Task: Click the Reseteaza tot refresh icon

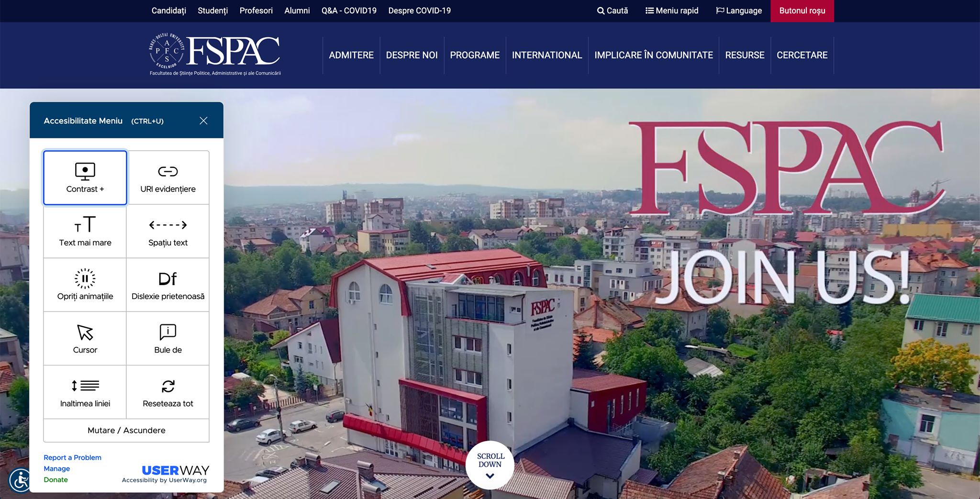Action: tap(168, 386)
